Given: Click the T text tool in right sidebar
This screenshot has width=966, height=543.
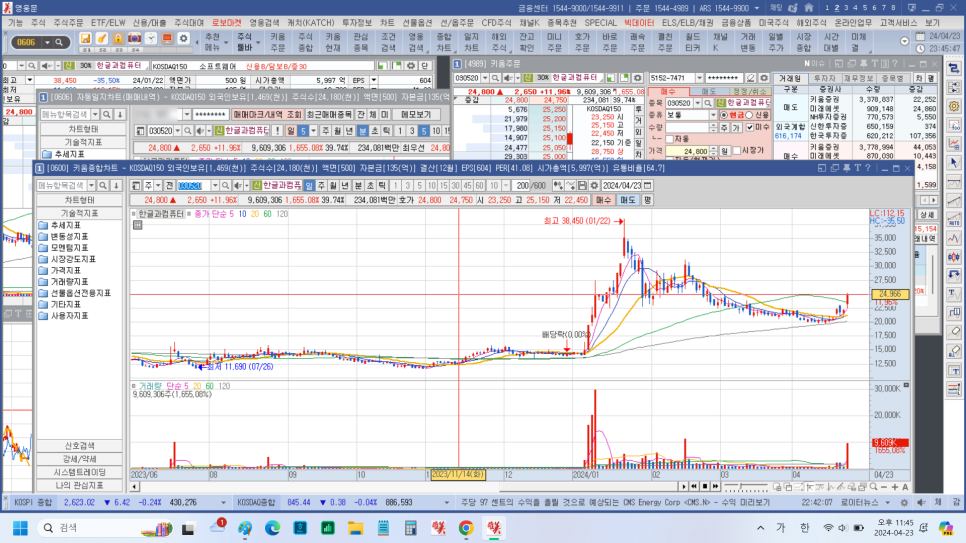Looking at the screenshot, I should (954, 293).
